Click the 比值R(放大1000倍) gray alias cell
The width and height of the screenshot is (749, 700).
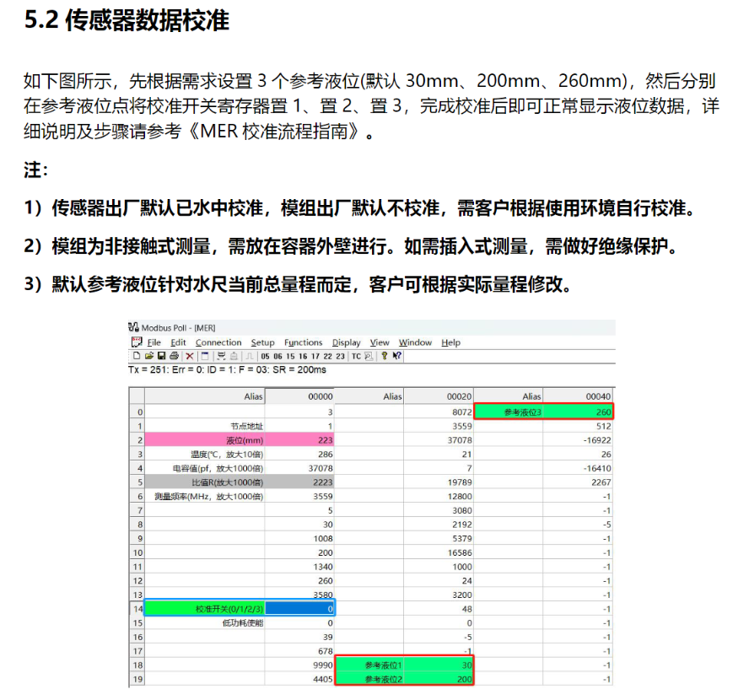[205, 482]
